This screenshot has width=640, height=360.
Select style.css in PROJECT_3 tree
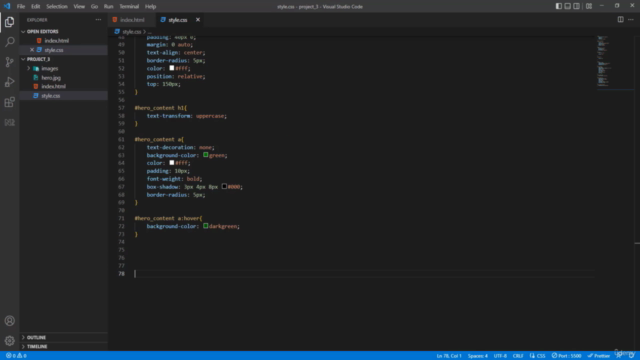coord(51,96)
